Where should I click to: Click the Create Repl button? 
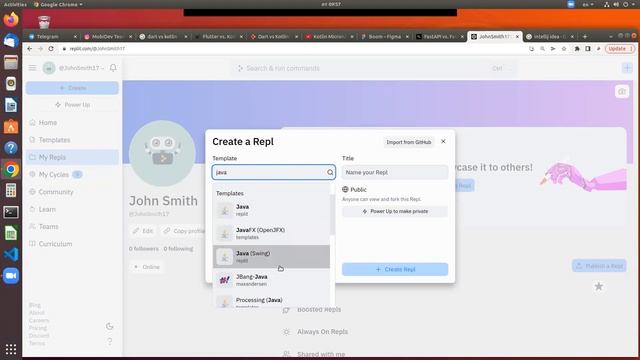click(395, 269)
